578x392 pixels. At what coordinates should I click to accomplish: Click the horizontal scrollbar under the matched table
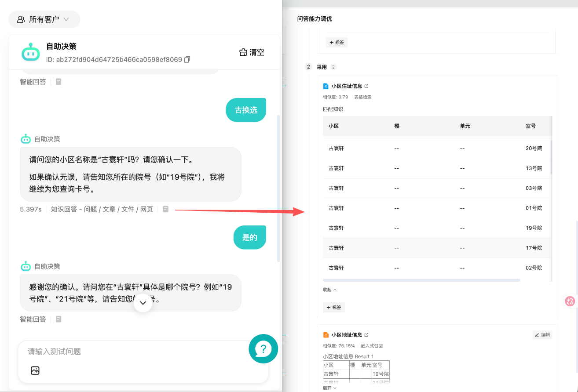(421, 280)
